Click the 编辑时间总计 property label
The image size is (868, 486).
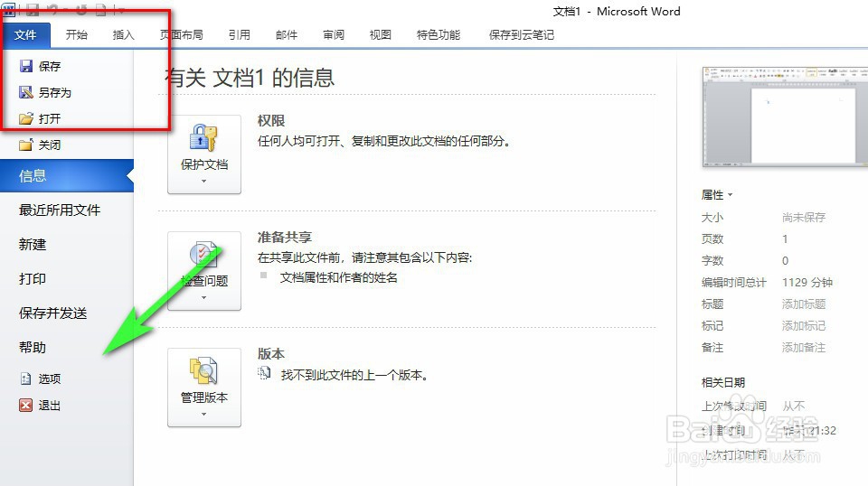point(734,283)
